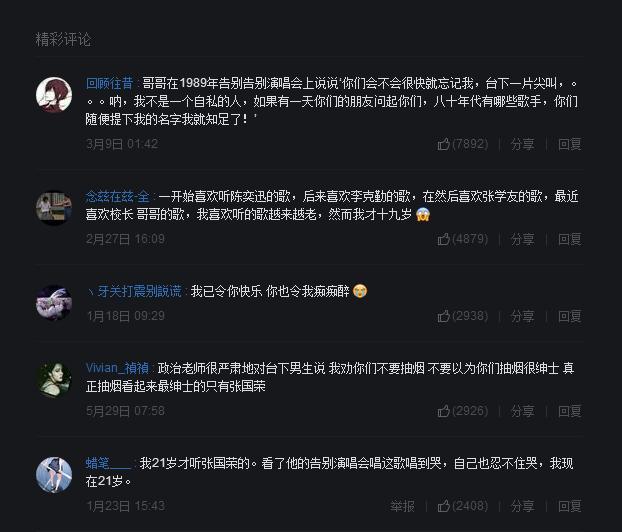
Task: Open 回顾往昔's avatar picture
Action: pos(54,95)
